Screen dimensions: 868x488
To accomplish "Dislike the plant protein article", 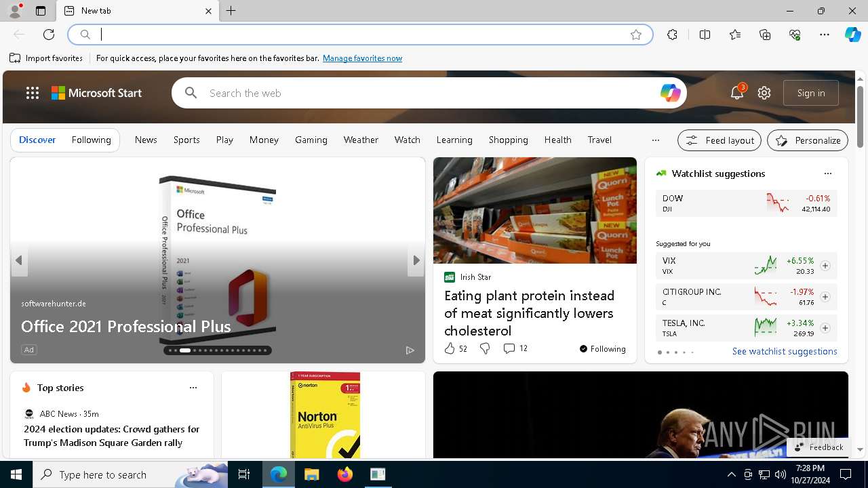I will point(485,348).
